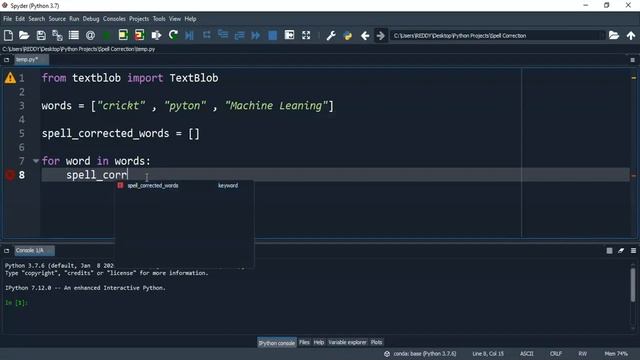This screenshot has height=360, width=640.
Task: Switch to Plots pane tab
Action: pyautogui.click(x=376, y=342)
